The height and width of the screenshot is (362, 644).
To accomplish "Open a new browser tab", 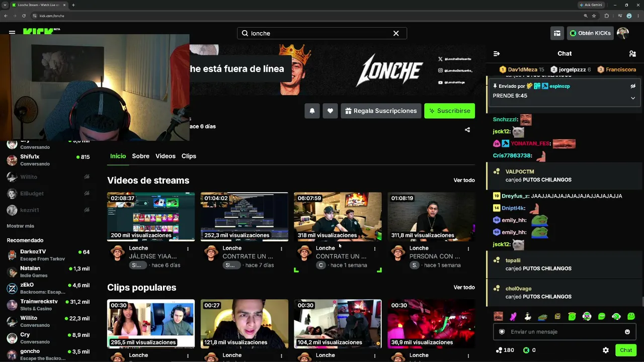I will click(x=73, y=5).
